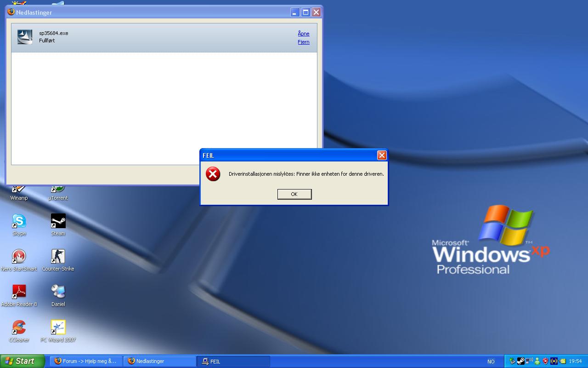Click the NVIDIA tray icon
The width and height of the screenshot is (588, 368).
tap(562, 361)
